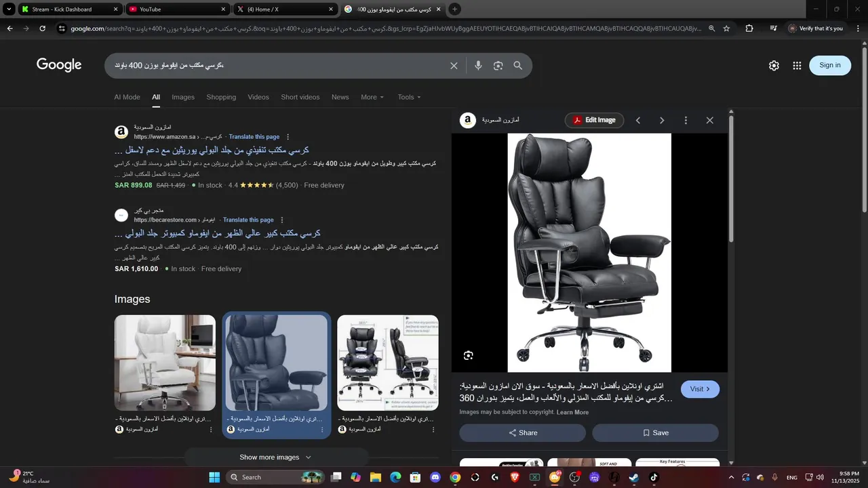Reload the page in browser toolbar
Viewport: 868px width, 488px height.
(x=42, y=28)
